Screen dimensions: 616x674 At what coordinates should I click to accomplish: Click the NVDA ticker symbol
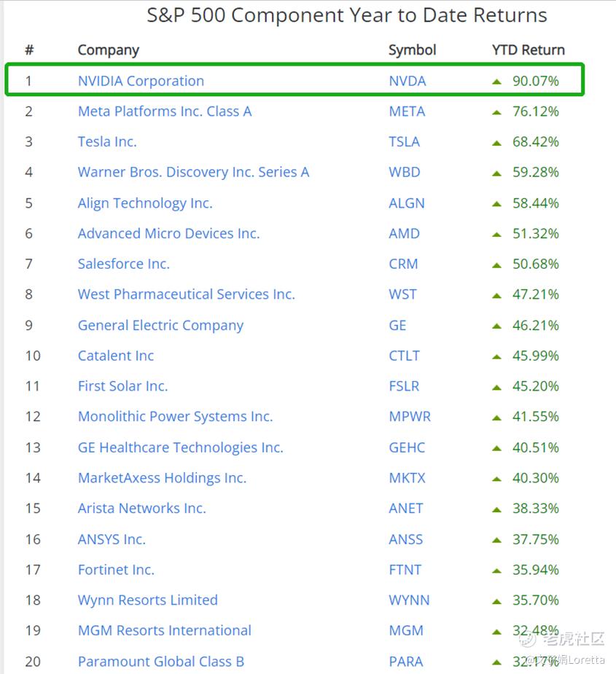(407, 81)
